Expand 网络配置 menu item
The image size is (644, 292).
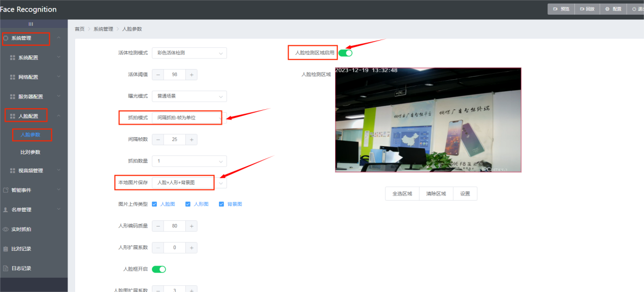(35, 77)
